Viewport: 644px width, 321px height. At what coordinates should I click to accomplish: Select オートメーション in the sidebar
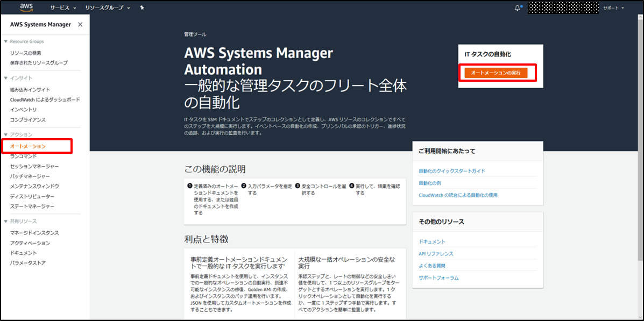(x=28, y=146)
